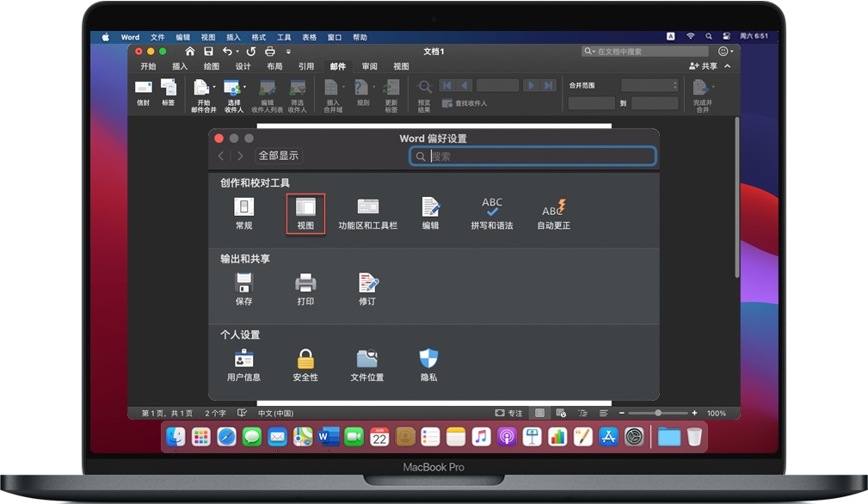Open the 拼写和语法 preferences icon
Image resolution: width=868 pixels, height=504 pixels.
pyautogui.click(x=492, y=211)
